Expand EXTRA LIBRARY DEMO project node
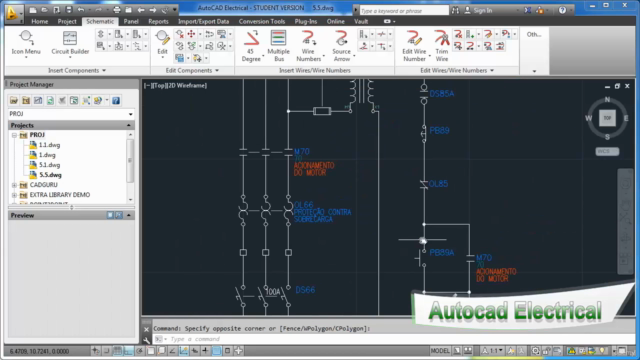The image size is (640, 360). 14,195
